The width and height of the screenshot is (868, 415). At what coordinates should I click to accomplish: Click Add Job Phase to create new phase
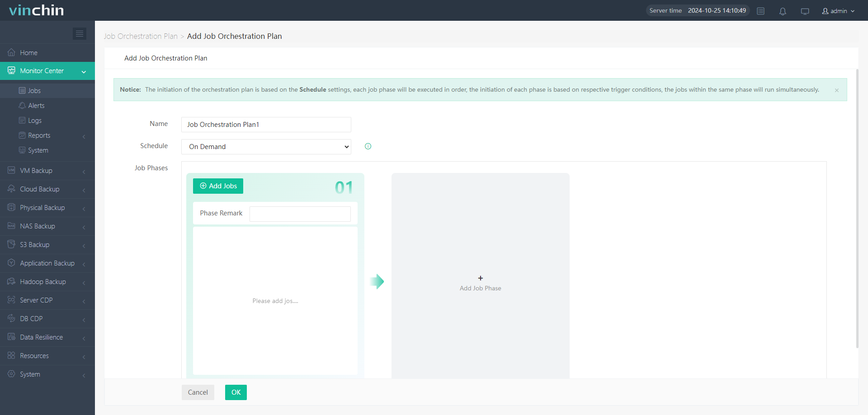pos(480,283)
